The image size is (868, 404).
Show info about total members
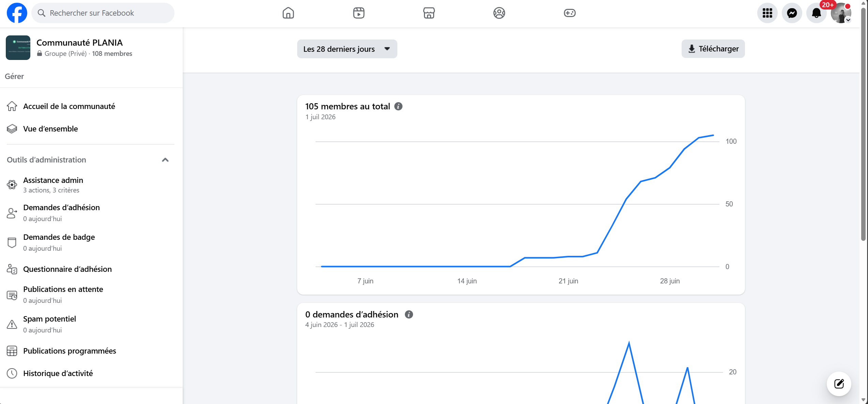click(398, 107)
